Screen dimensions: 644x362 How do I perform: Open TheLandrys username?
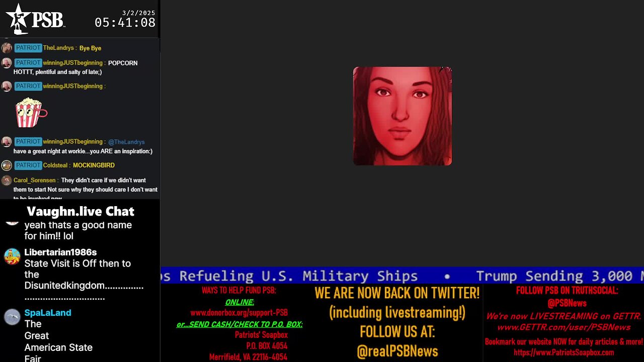58,48
